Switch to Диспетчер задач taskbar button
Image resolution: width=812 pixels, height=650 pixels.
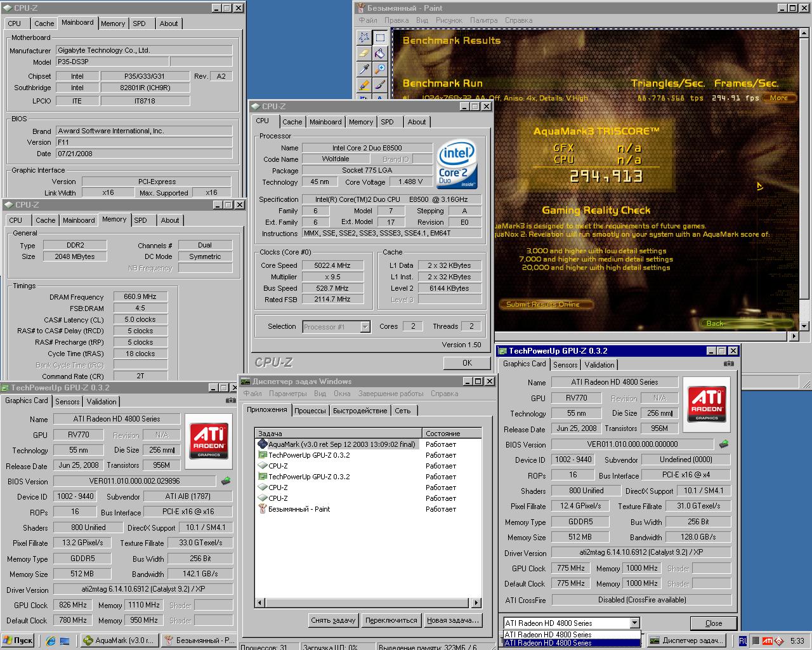click(687, 640)
